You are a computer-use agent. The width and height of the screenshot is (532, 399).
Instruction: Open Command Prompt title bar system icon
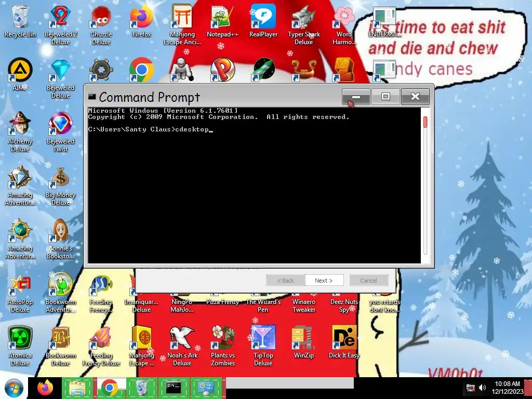tap(92, 97)
